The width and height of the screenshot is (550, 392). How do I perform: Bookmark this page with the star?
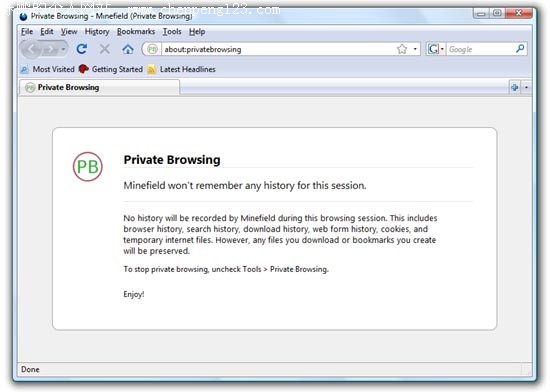pyautogui.click(x=402, y=49)
